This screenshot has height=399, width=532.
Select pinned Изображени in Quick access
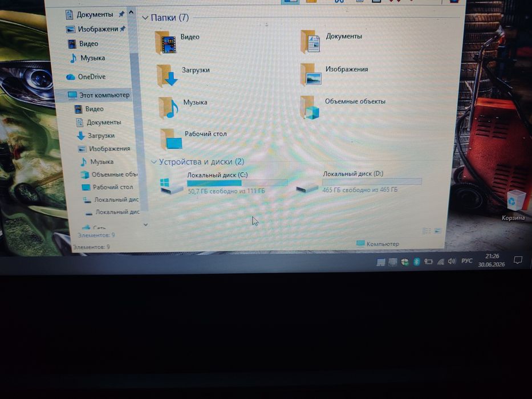tap(96, 29)
